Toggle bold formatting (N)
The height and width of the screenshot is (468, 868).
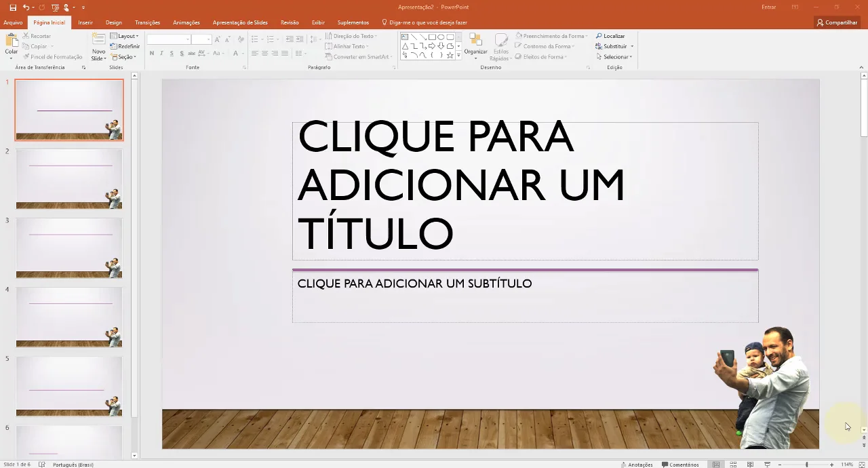click(152, 54)
